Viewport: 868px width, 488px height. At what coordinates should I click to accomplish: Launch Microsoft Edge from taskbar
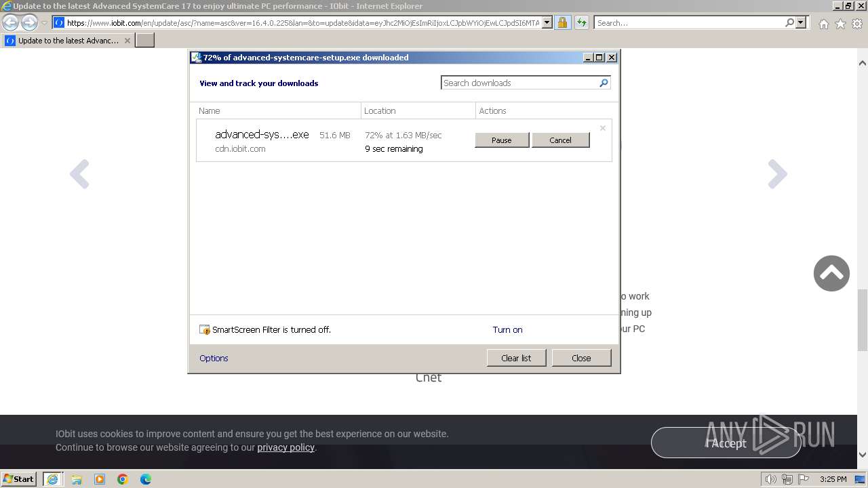pyautogui.click(x=146, y=479)
